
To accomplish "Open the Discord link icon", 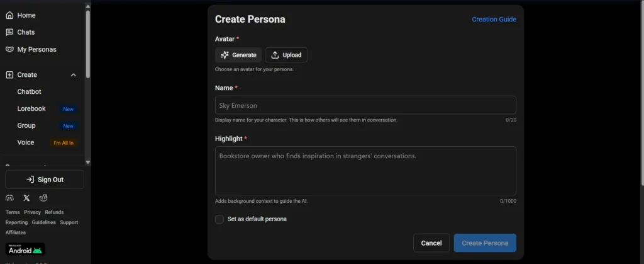I will pos(9,198).
